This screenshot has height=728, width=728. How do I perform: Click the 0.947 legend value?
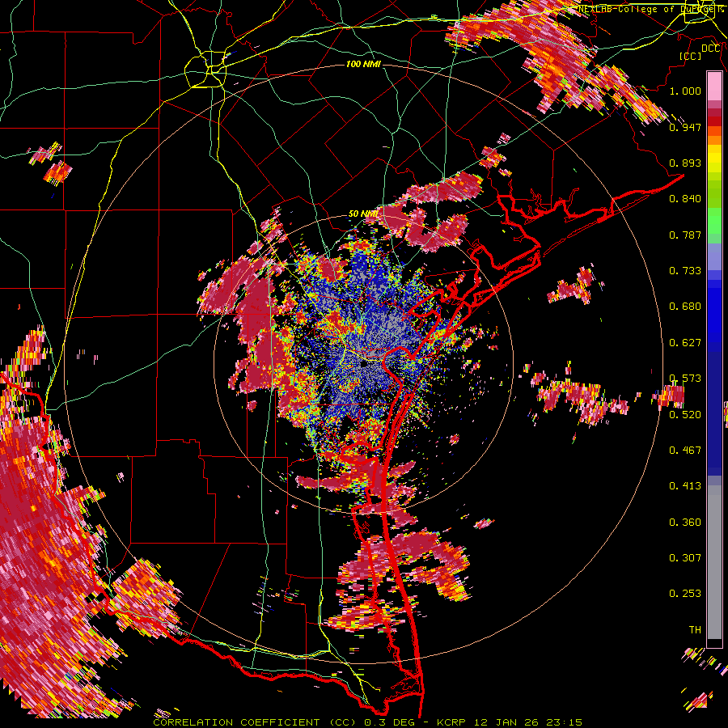tap(685, 127)
